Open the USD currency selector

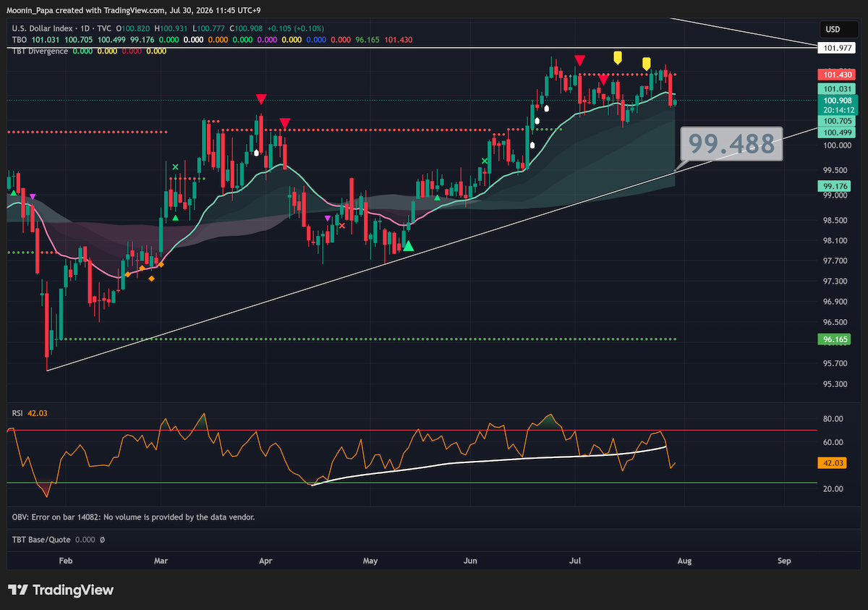pos(833,30)
